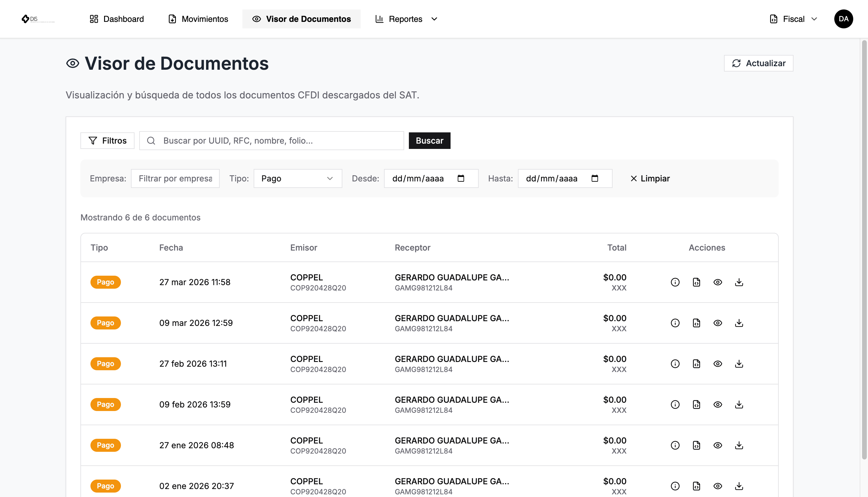Click Pago badge in 09 feb 2026 row
The height and width of the screenshot is (497, 868).
106,405
